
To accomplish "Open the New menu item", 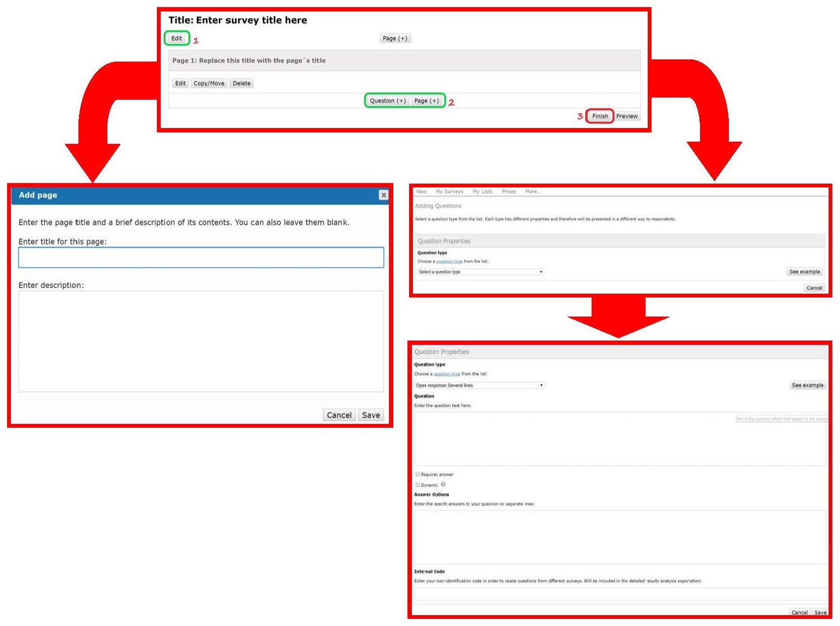I will [421, 192].
